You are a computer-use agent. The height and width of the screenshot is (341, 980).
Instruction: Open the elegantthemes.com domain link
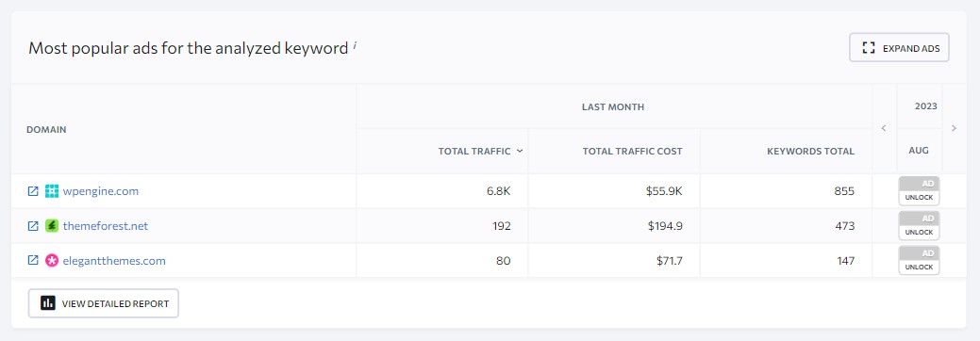[114, 261]
